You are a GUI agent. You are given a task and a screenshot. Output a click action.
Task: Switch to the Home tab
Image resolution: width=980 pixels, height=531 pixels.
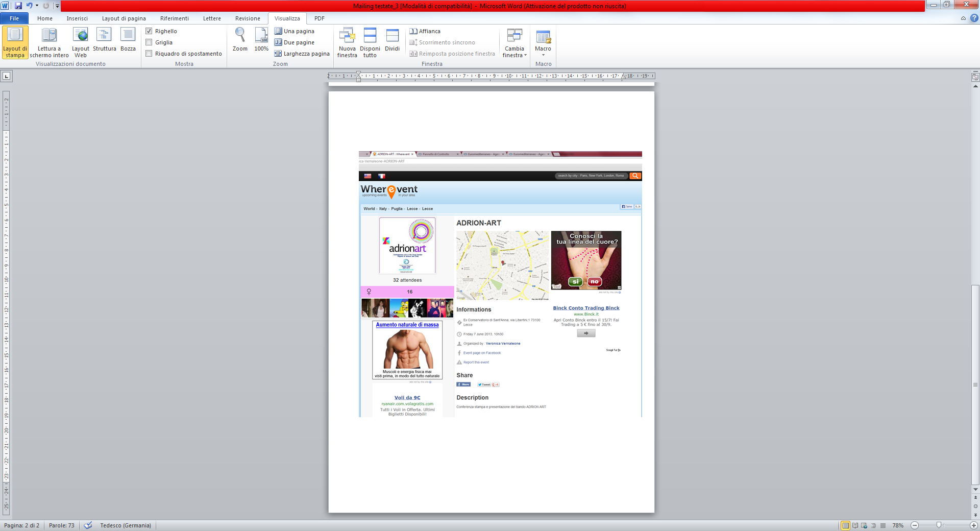coord(45,18)
